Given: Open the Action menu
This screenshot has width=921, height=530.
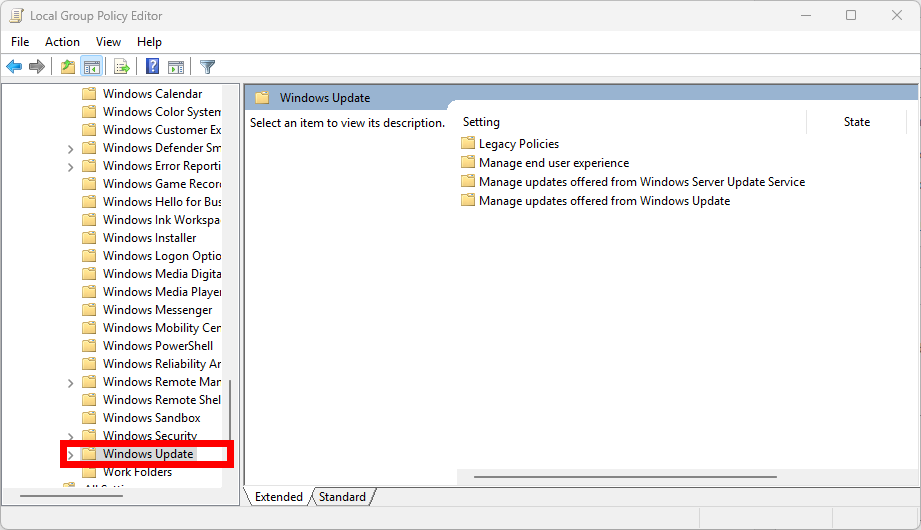Looking at the screenshot, I should [62, 42].
